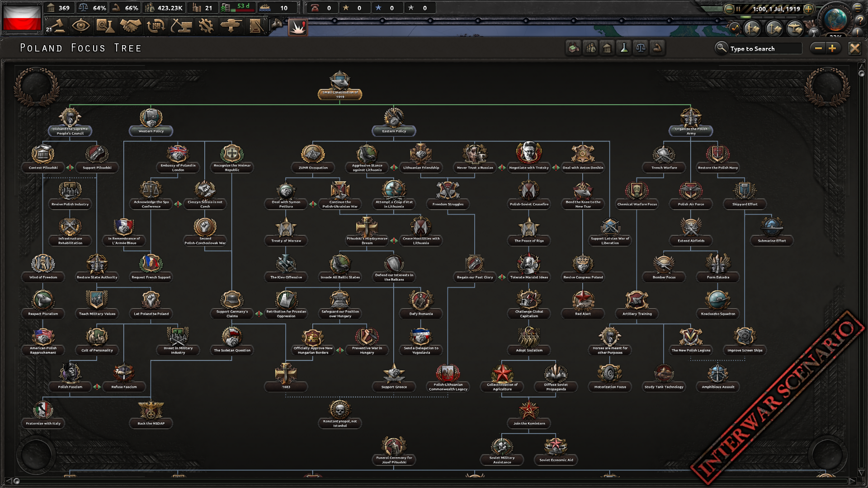Open the Construction crane panel
Viewport: 868px width, 488px height.
181,26
